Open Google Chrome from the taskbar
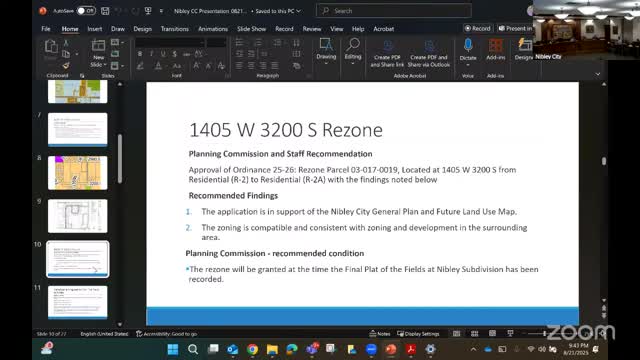 pos(252,349)
